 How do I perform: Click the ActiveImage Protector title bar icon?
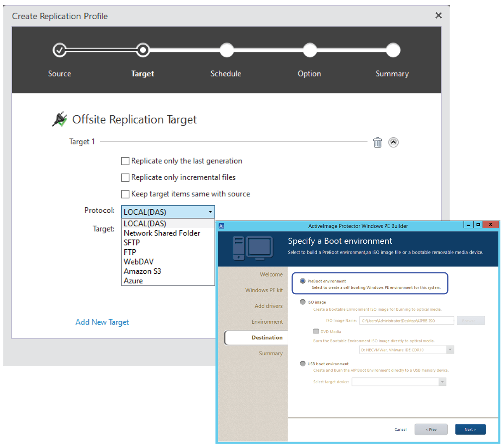[x=222, y=226]
